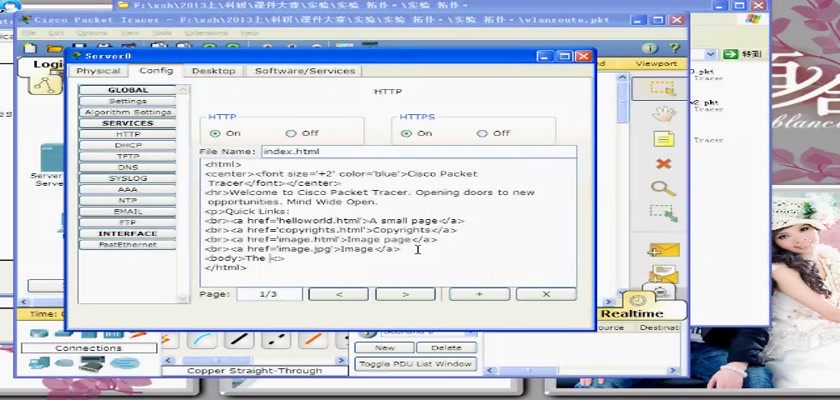Image resolution: width=840 pixels, height=400 pixels.
Task: Select the End Devices category icon
Action: pyautogui.click(x=40, y=364)
